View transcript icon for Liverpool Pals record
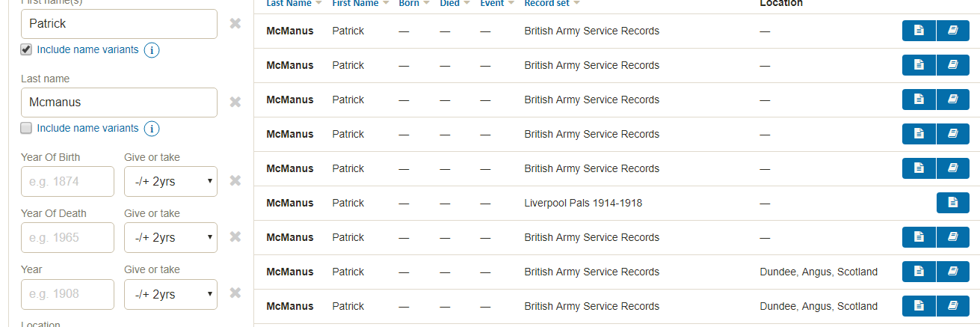This screenshot has height=327, width=980. [x=952, y=203]
